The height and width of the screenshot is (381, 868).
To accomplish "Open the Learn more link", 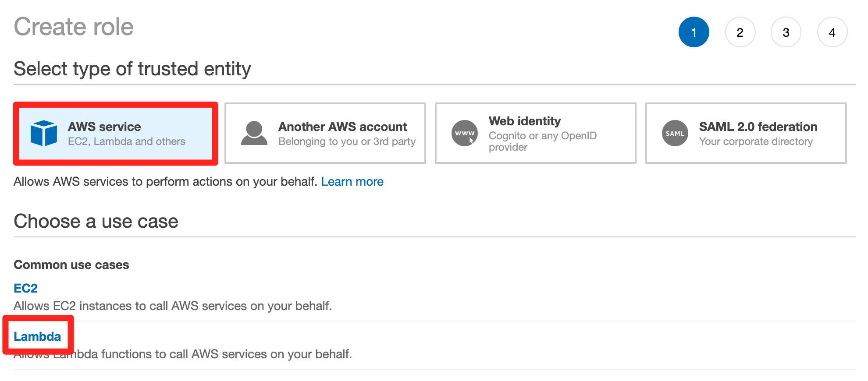I will click(352, 181).
